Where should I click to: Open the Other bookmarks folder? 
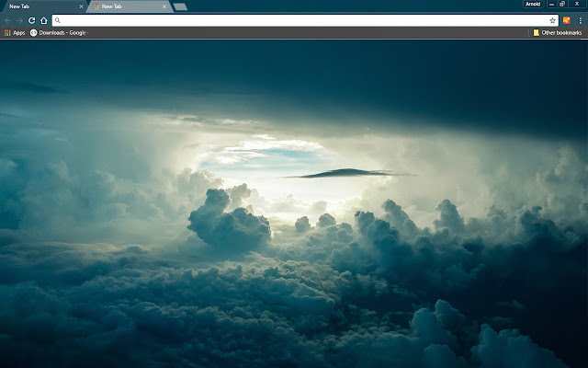pyautogui.click(x=558, y=33)
